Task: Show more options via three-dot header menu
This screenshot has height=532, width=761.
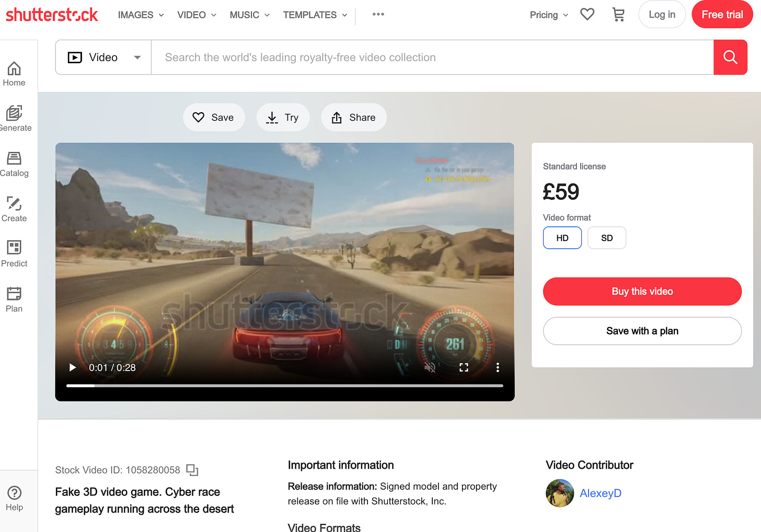Action: tap(378, 15)
